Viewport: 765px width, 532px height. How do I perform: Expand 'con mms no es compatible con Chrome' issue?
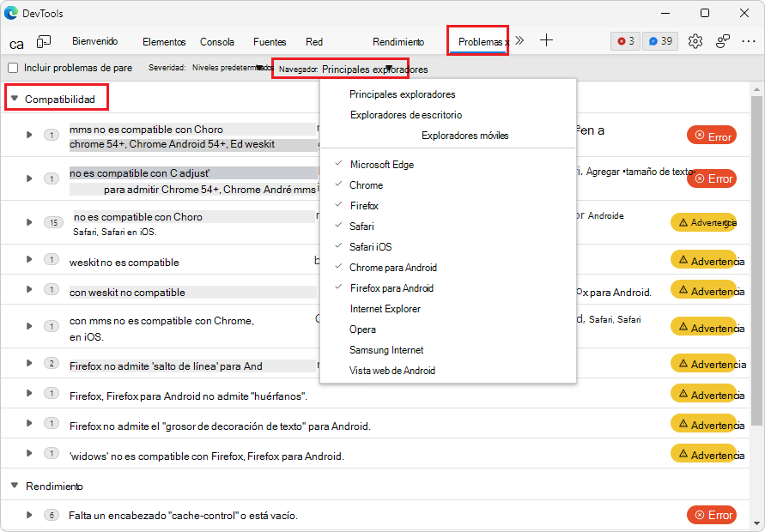click(29, 326)
